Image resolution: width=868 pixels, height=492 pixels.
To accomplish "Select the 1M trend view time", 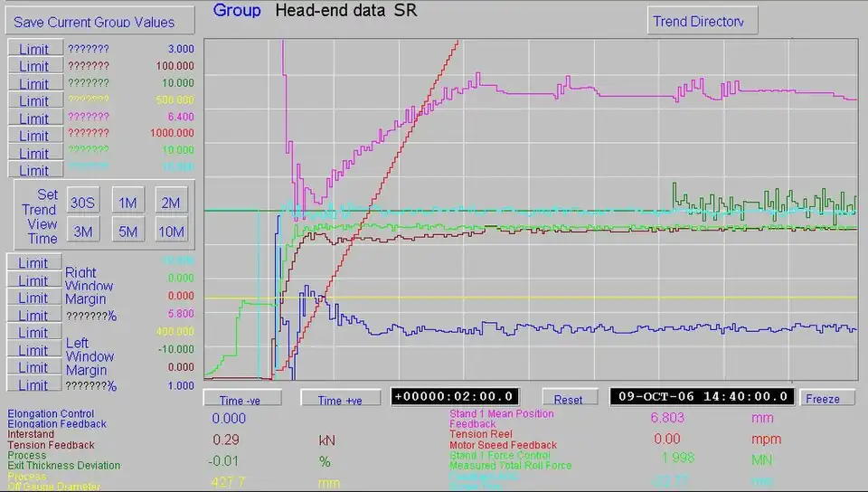I will 127,203.
